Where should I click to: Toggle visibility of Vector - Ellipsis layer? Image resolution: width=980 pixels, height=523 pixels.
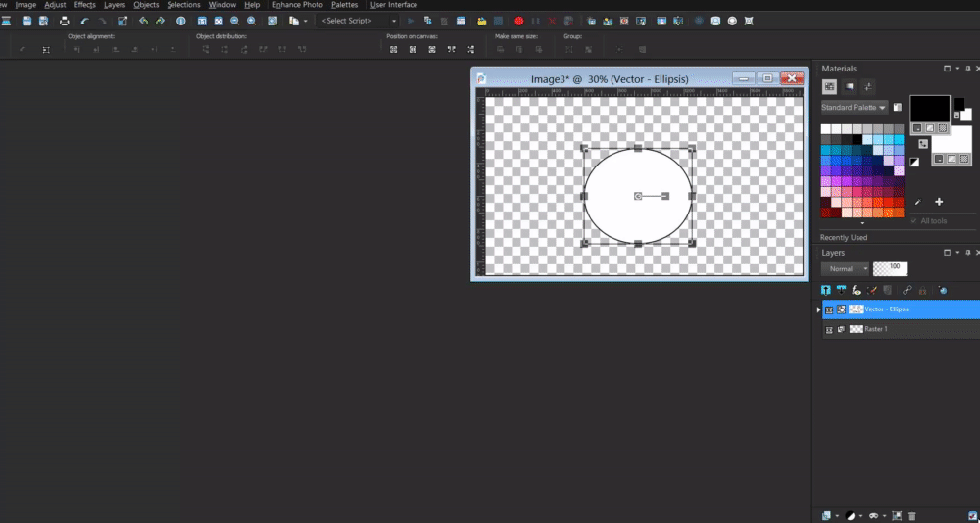[x=829, y=309]
